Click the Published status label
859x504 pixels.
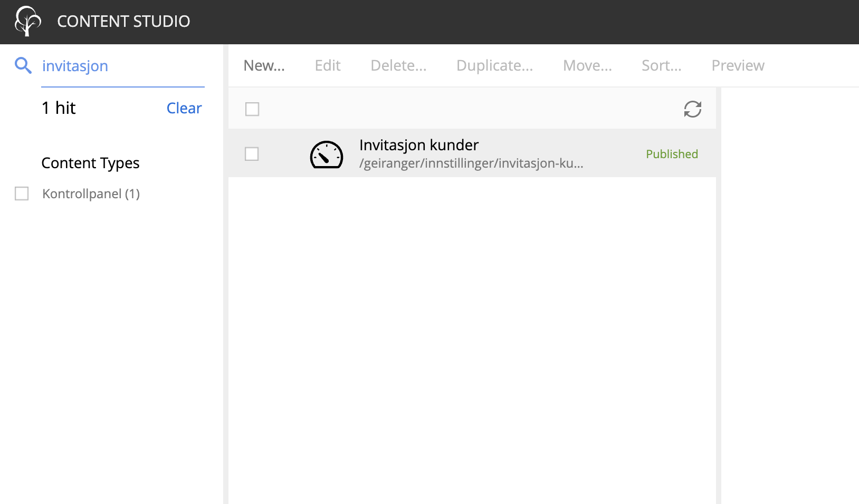[672, 154]
